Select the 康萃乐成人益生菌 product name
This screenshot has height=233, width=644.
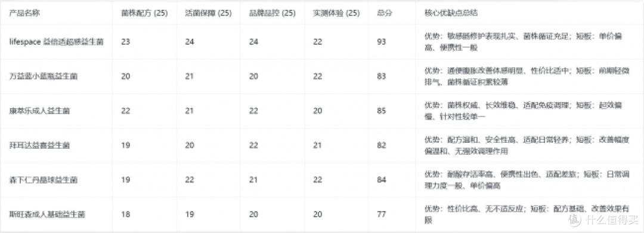pos(39,111)
